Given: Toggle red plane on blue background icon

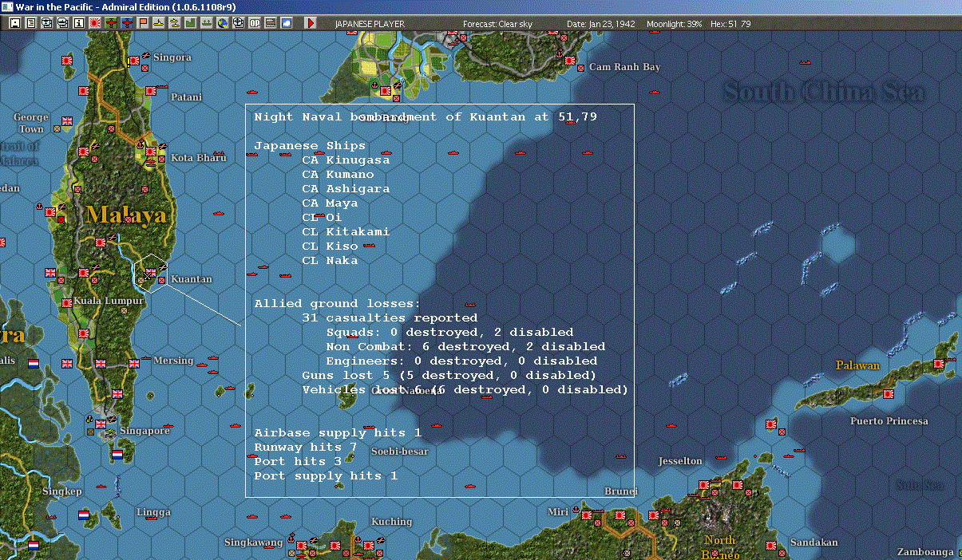Looking at the screenshot, I should coord(127,23).
